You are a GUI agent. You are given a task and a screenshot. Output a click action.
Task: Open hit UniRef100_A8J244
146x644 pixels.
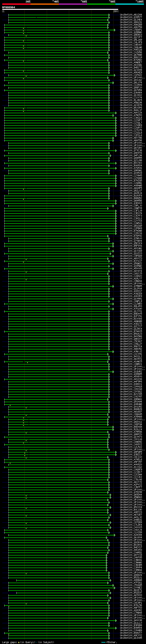(x=131, y=15)
